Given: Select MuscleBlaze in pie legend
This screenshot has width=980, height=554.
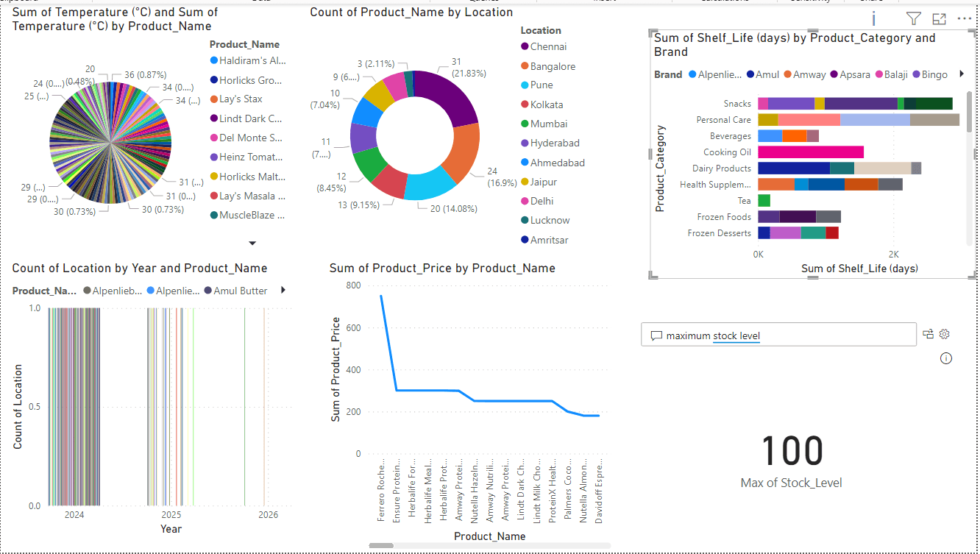Looking at the screenshot, I should [247, 215].
